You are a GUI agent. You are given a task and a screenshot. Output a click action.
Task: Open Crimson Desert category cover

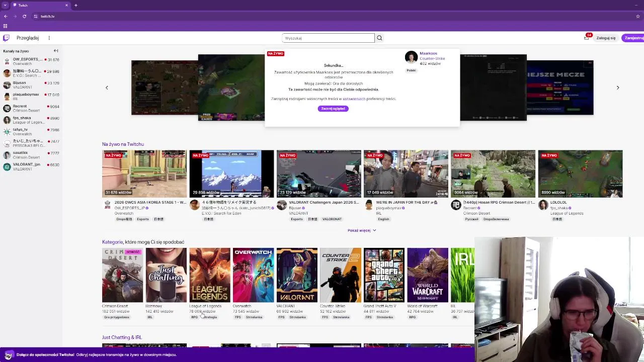(x=122, y=275)
